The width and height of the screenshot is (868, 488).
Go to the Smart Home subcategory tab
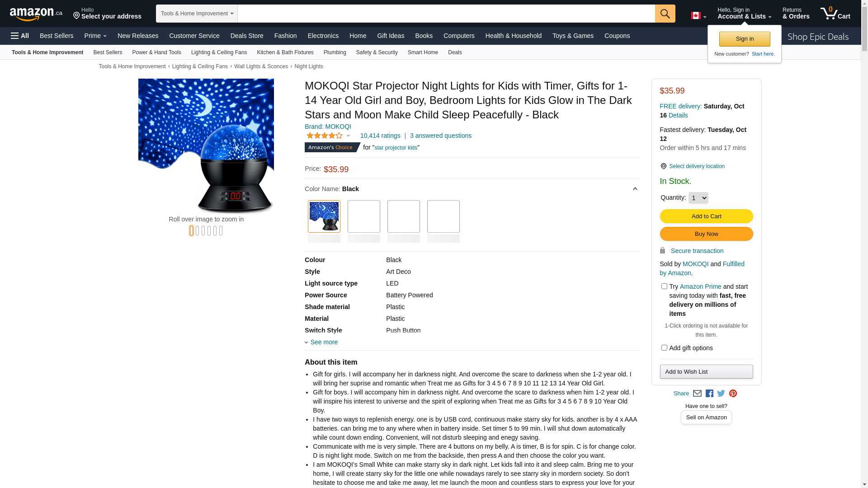(423, 52)
